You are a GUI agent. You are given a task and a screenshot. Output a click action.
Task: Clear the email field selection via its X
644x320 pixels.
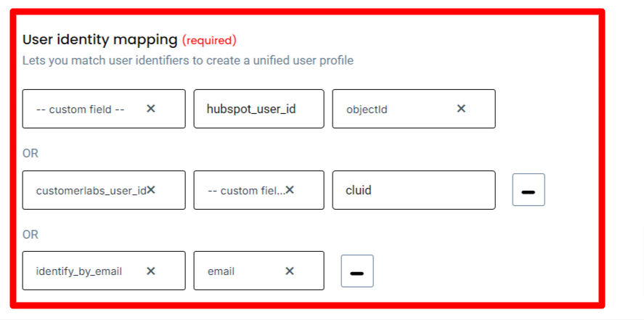pyautogui.click(x=290, y=271)
